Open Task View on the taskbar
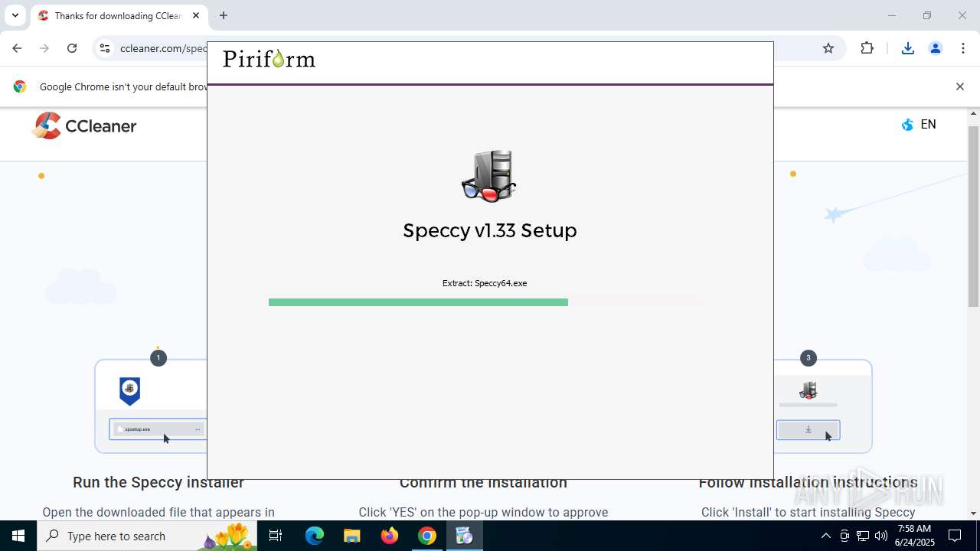Screen dimensions: 980x551 click(276, 536)
